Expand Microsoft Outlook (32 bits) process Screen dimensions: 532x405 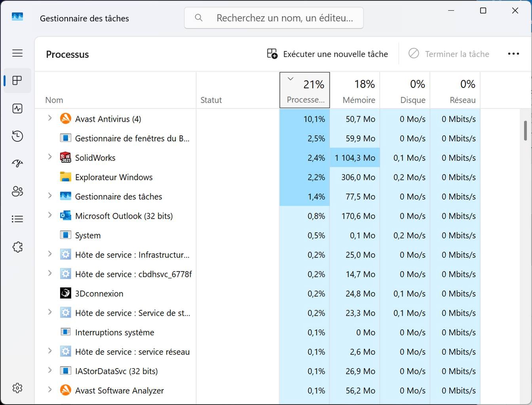point(50,215)
